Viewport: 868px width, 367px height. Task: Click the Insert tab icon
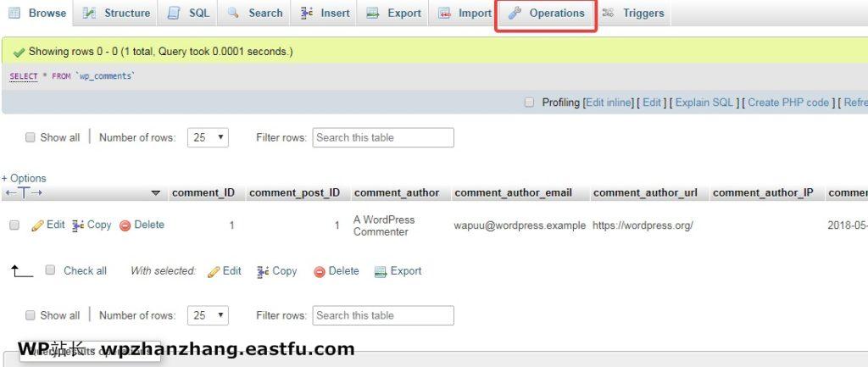[x=307, y=13]
